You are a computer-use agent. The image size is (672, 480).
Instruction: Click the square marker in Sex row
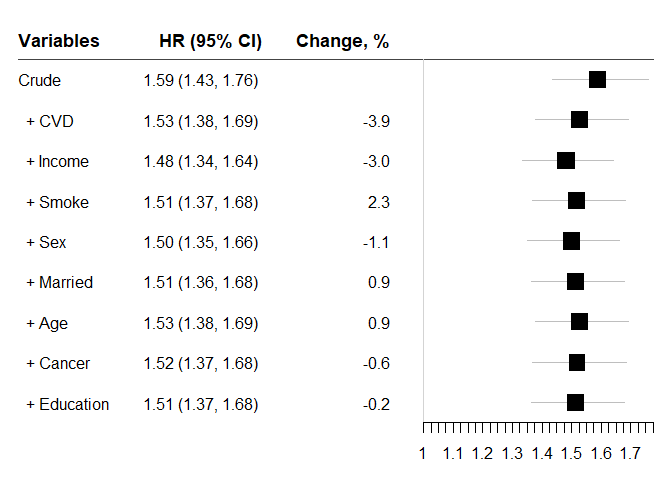pos(571,242)
